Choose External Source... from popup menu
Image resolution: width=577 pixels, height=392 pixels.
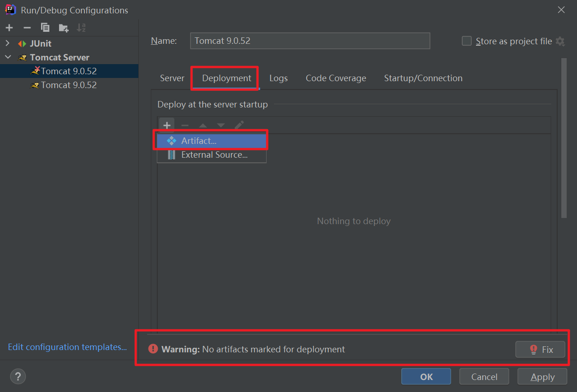212,155
